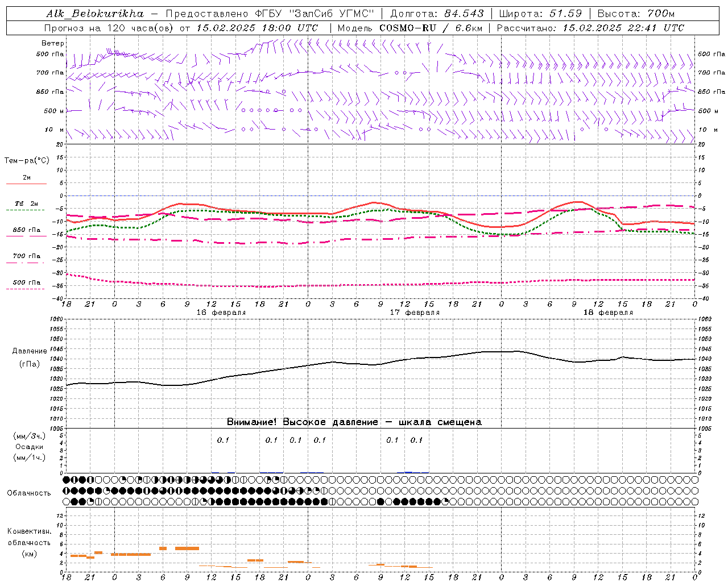Click the '(км)' unit under convective cloudiness
The width and height of the screenshot is (728, 582).
pyautogui.click(x=29, y=554)
